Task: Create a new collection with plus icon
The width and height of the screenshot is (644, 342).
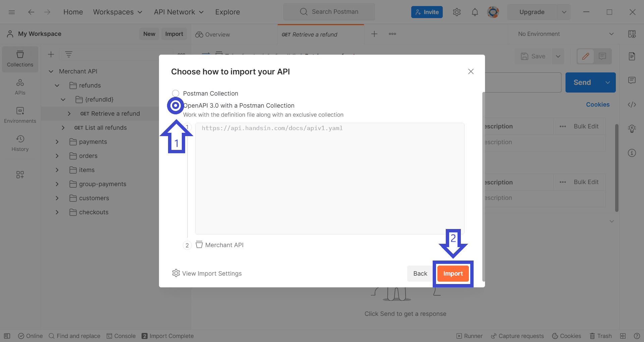Action: (51, 54)
